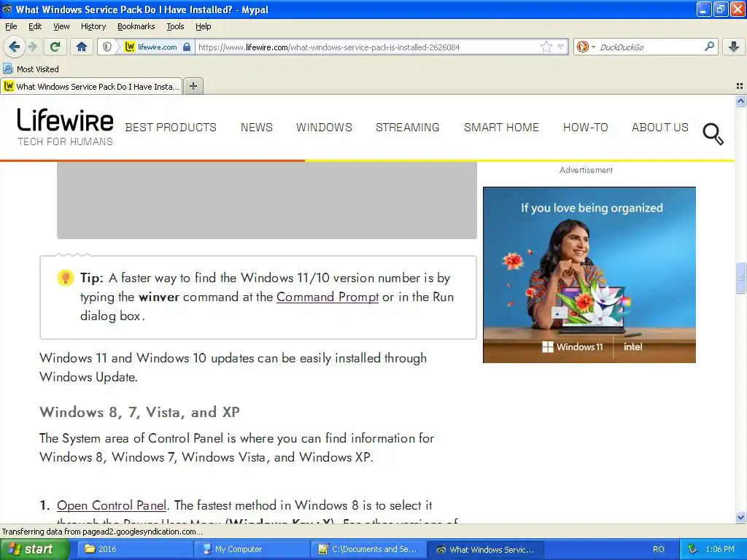This screenshot has width=747, height=560.
Task: Click the tracking protection shield icon
Action: 107,47
